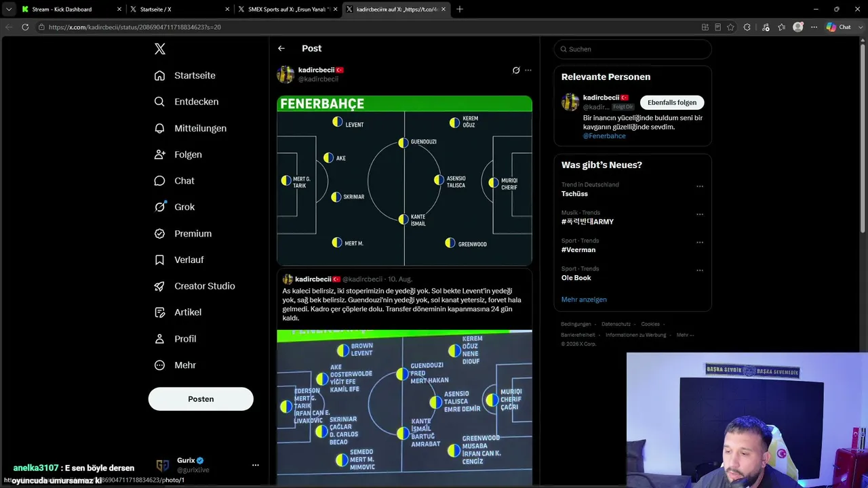Open the Bedingungen footer link
The image size is (868, 488).
click(x=576, y=324)
